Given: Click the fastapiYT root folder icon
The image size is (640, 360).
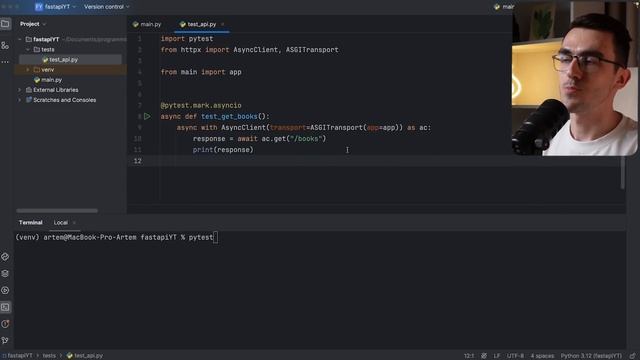Looking at the screenshot, I should tap(29, 40).
